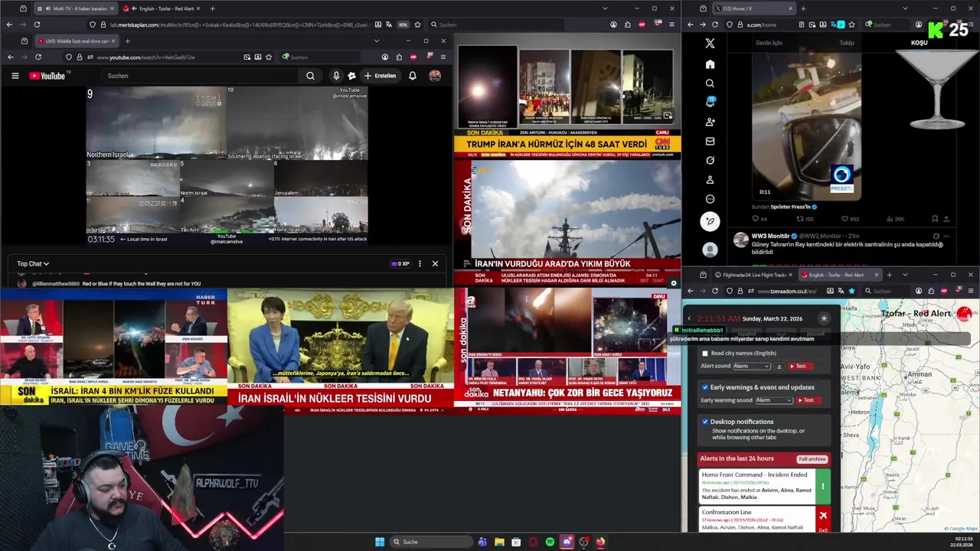
Task: Repost the Sprinter Press video post
Action: coord(800,219)
